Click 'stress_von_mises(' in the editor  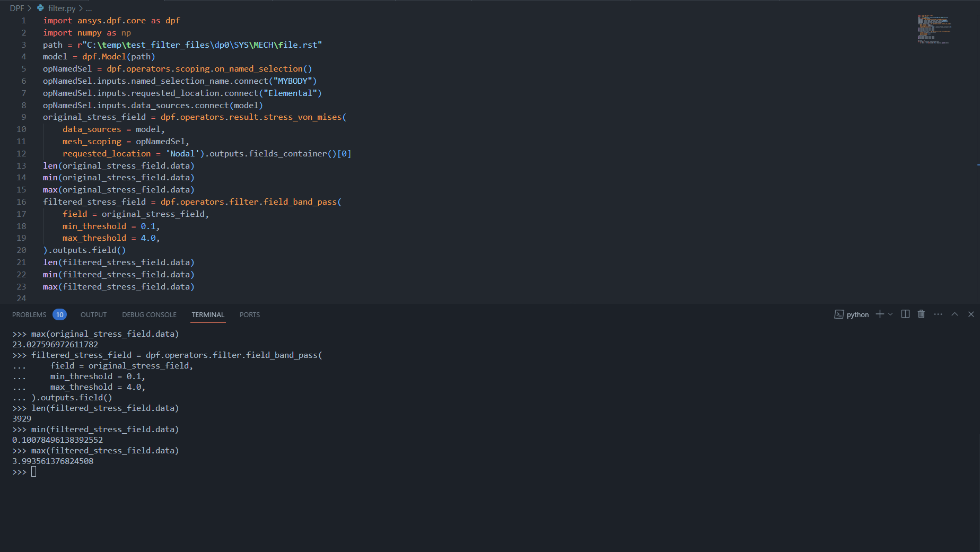305,117
